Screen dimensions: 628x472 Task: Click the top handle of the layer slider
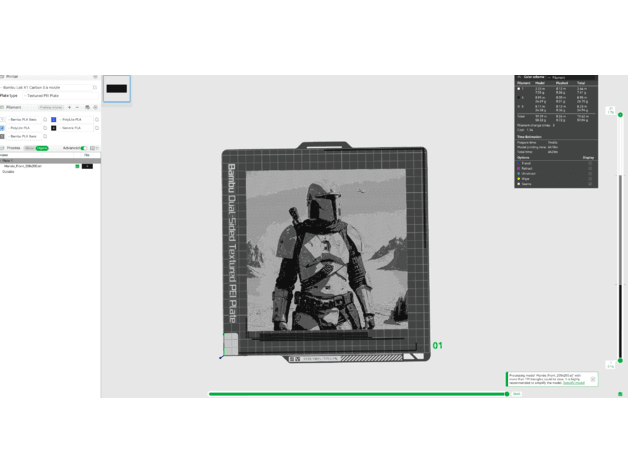click(620, 115)
